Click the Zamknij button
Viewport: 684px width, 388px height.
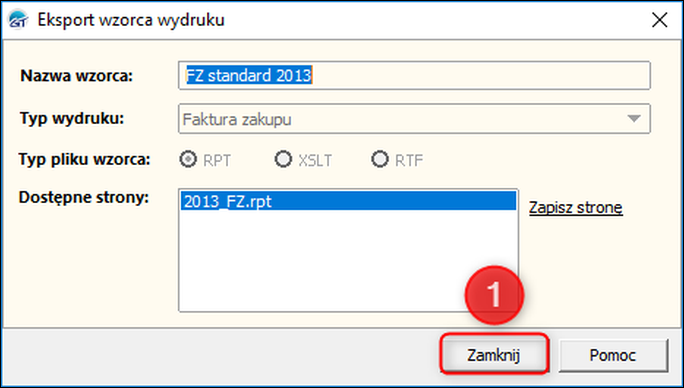click(493, 354)
